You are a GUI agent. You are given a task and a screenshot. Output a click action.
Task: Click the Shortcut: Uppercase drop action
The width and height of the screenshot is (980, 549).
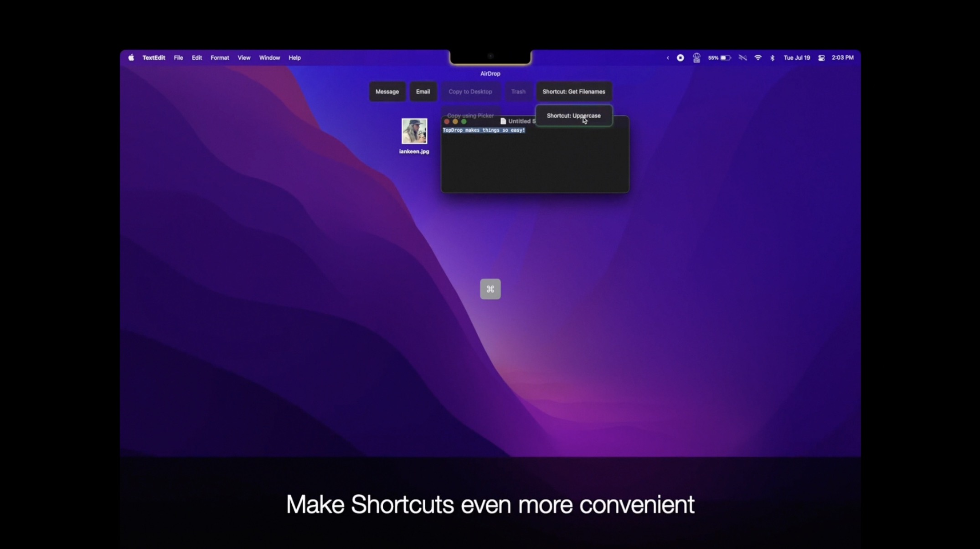pyautogui.click(x=573, y=116)
